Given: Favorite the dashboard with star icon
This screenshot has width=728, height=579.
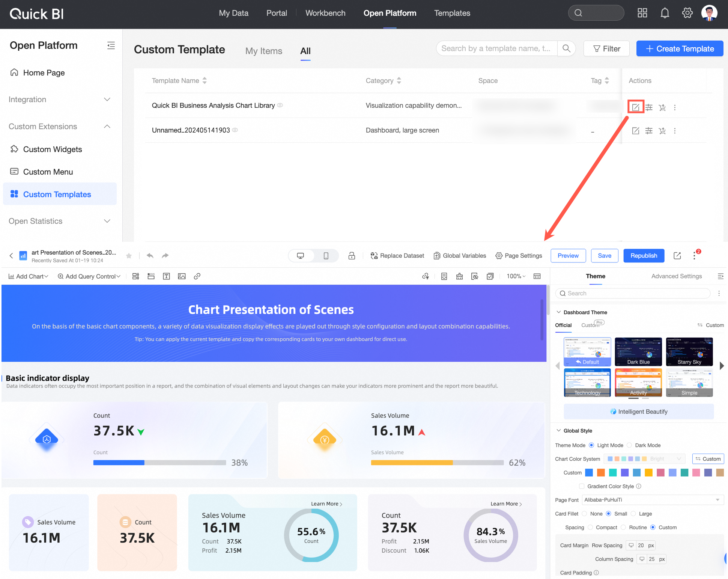Looking at the screenshot, I should tap(129, 256).
